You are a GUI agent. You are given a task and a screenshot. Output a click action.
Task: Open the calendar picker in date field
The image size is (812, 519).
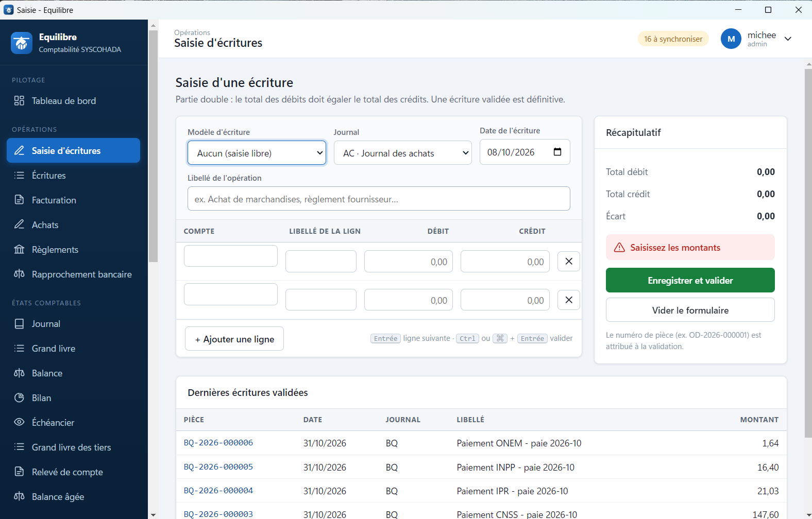[x=557, y=152]
